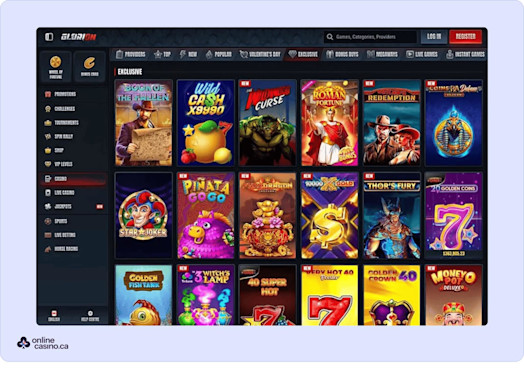Screen dimensions: 524x372
Task: Open the Book of the Fallen game
Action: [x=144, y=123]
